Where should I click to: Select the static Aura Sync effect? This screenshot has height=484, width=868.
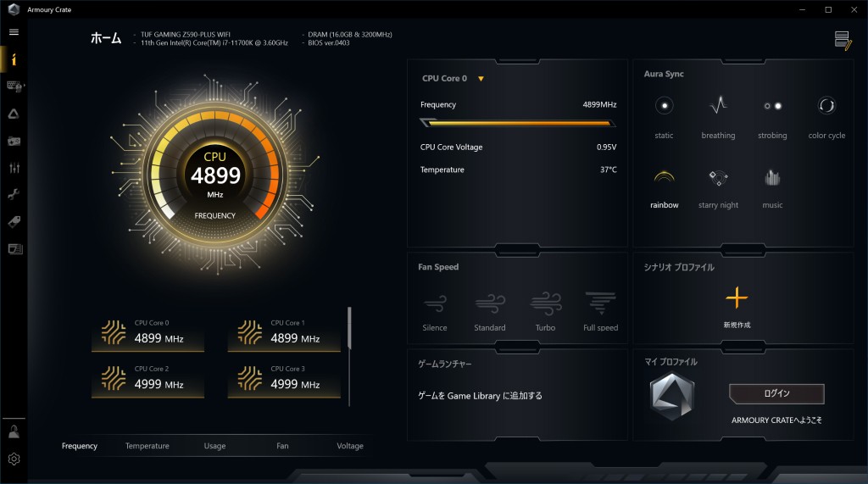[665, 107]
